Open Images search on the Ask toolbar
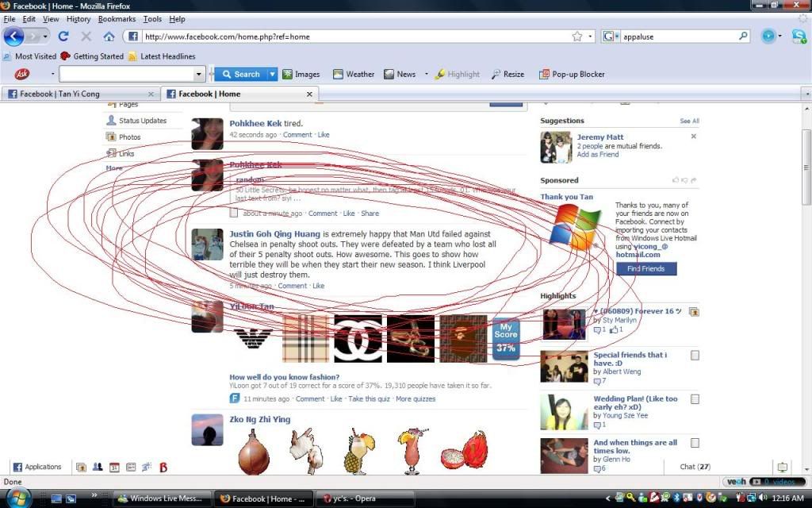The height and width of the screenshot is (508, 812). [x=301, y=74]
